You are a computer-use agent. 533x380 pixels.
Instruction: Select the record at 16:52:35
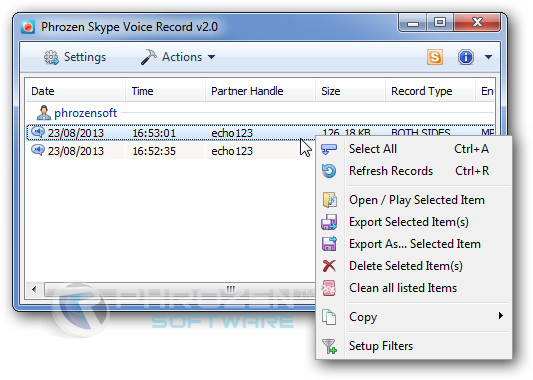tap(171, 151)
